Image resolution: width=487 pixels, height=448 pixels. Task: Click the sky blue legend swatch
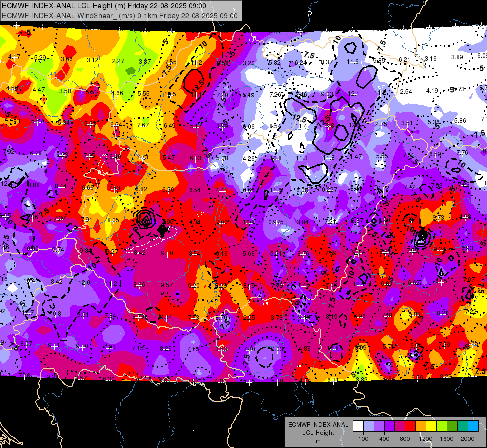tap(474, 426)
